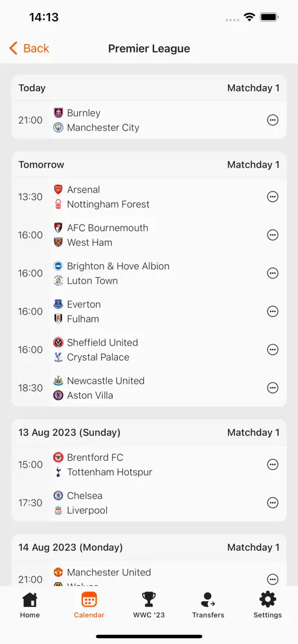The image size is (298, 644).
Task: Open more options for Arsenal vs Nottingham Forest
Action: pyautogui.click(x=273, y=197)
